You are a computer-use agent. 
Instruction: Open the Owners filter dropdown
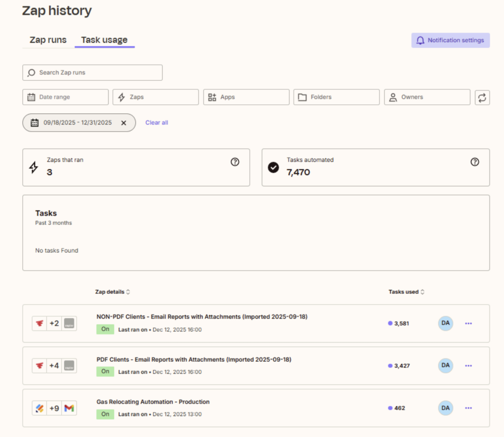[x=427, y=97]
